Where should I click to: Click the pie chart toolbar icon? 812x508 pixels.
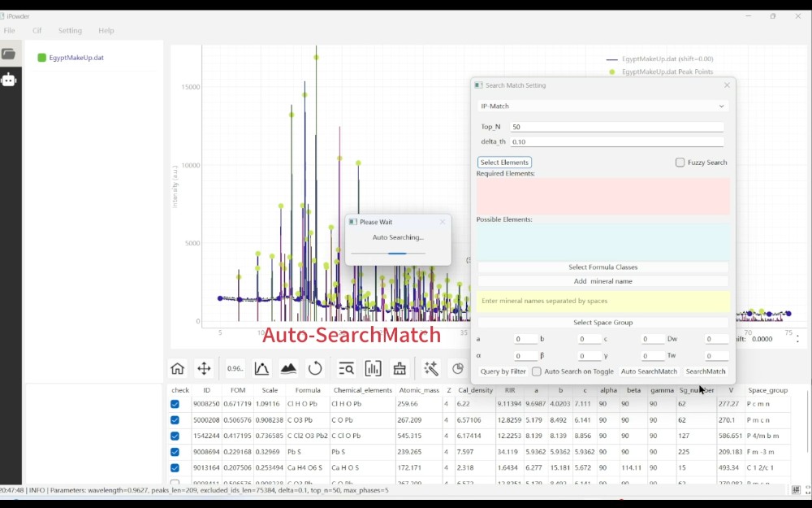pos(458,368)
